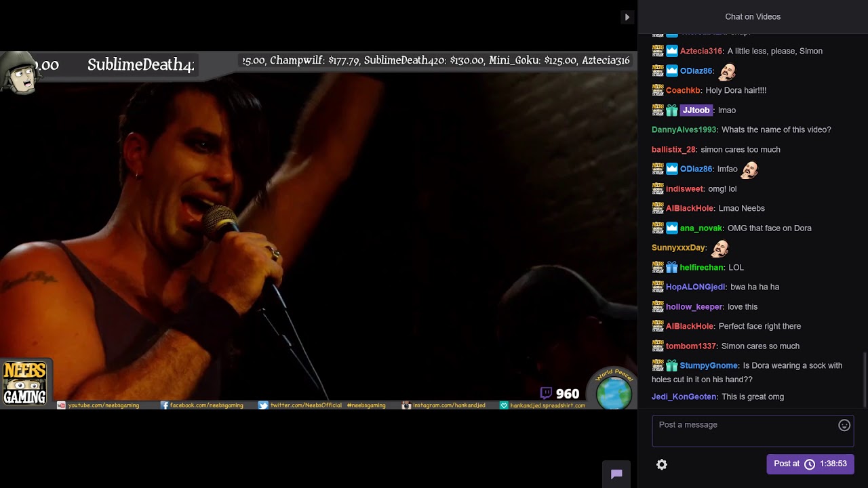Click Neebs subscriber badge beside Coachkb
Image resolution: width=868 pixels, height=488 pixels.
coord(658,90)
